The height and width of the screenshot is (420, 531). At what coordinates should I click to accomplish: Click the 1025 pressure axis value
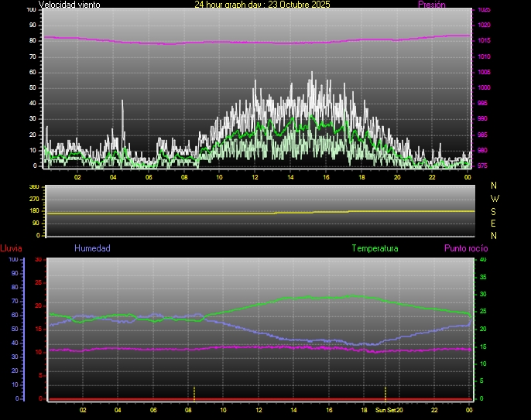coord(484,10)
